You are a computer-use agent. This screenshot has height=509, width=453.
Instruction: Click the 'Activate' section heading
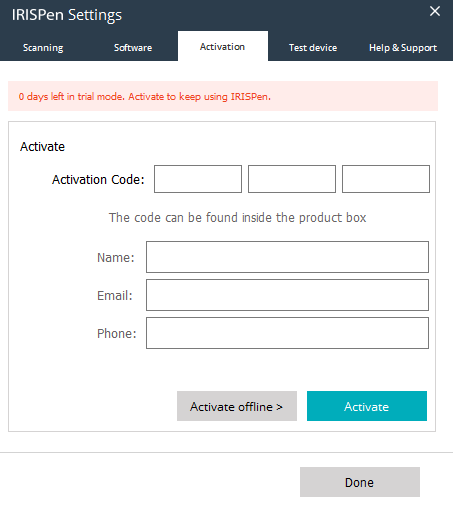[42, 147]
